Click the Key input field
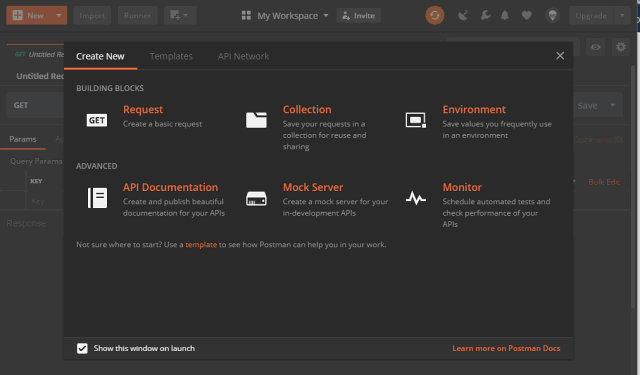This screenshot has width=640, height=375. click(46, 201)
